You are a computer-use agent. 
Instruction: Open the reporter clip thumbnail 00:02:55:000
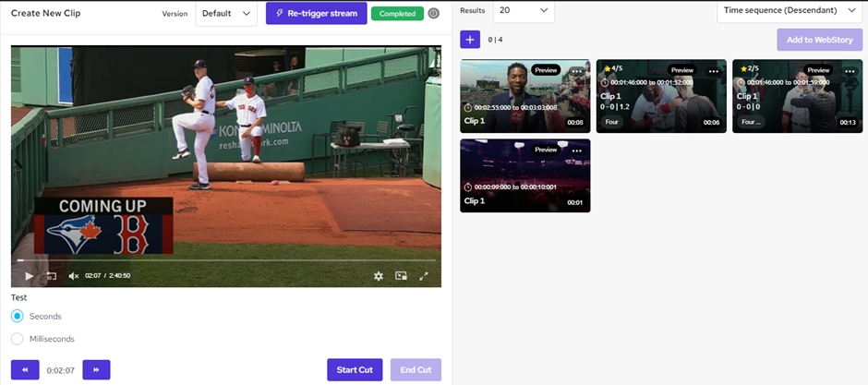click(524, 96)
